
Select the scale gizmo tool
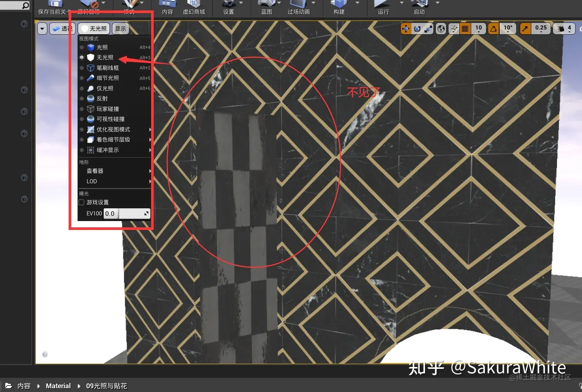coord(428,28)
